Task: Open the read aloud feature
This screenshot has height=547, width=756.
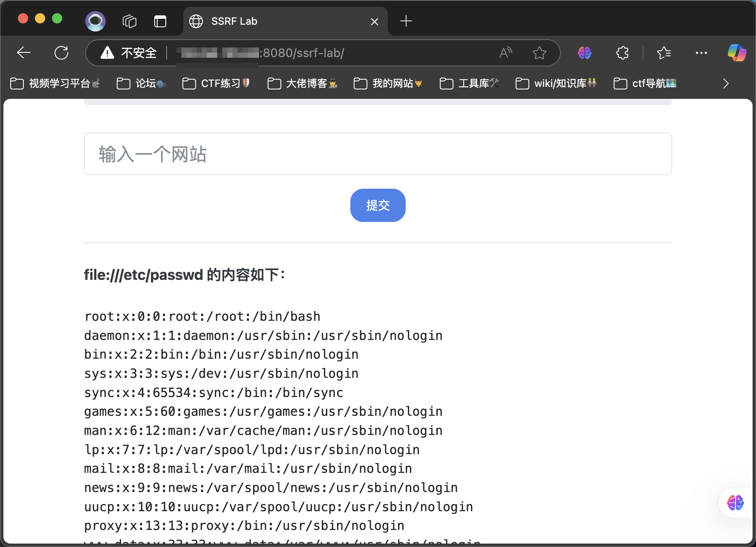Action: (505, 52)
